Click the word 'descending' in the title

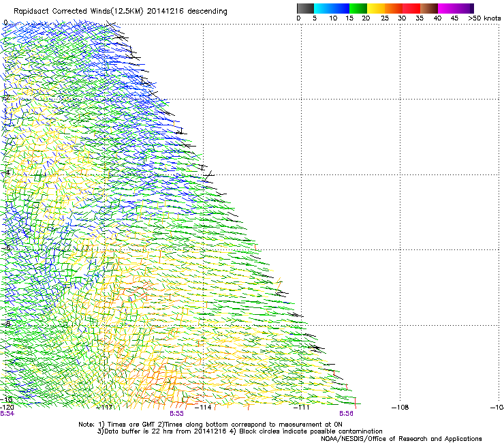click(x=207, y=12)
